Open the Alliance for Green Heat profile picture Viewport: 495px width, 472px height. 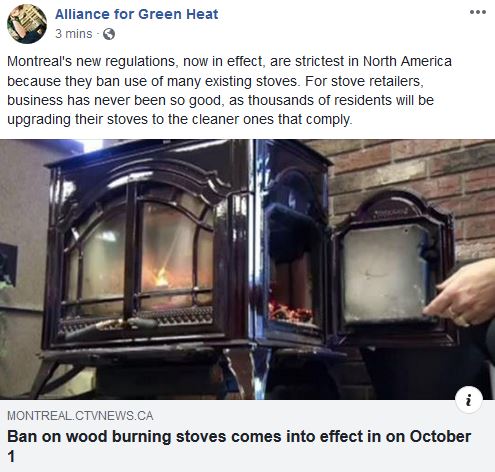click(x=27, y=24)
